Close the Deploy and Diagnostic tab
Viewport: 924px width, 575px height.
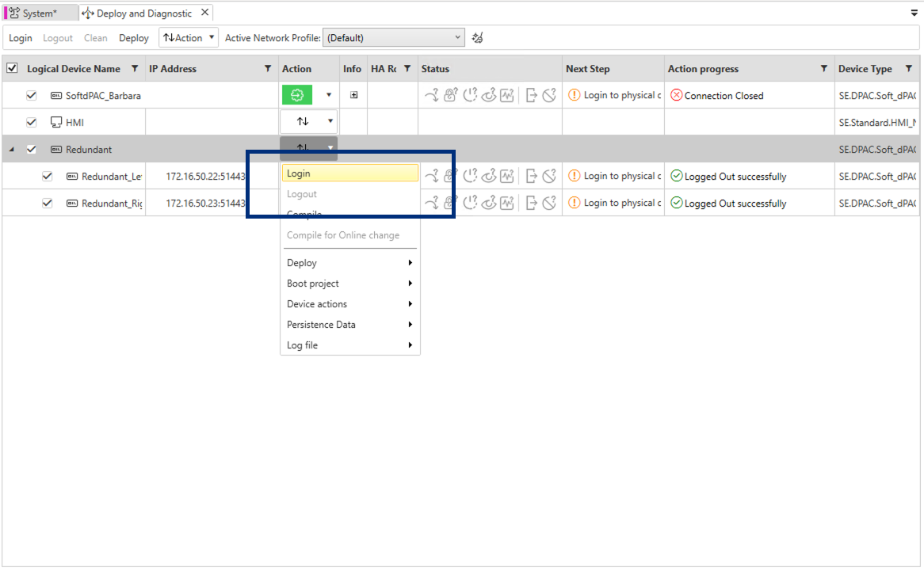204,13
